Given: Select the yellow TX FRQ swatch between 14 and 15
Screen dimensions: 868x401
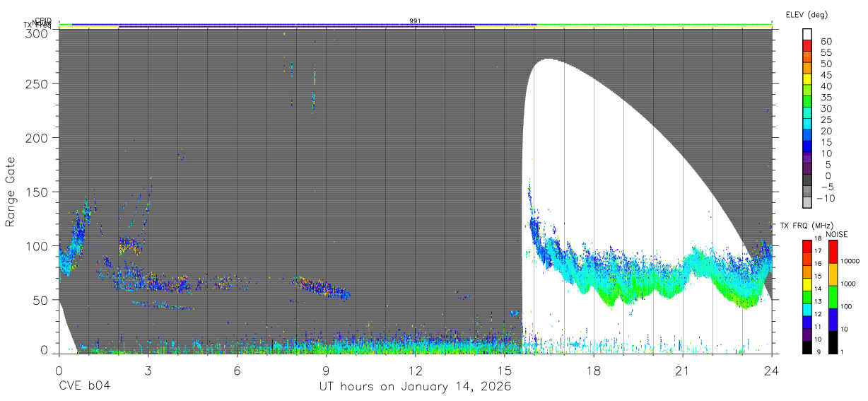Looking at the screenshot, I should coord(806,284).
